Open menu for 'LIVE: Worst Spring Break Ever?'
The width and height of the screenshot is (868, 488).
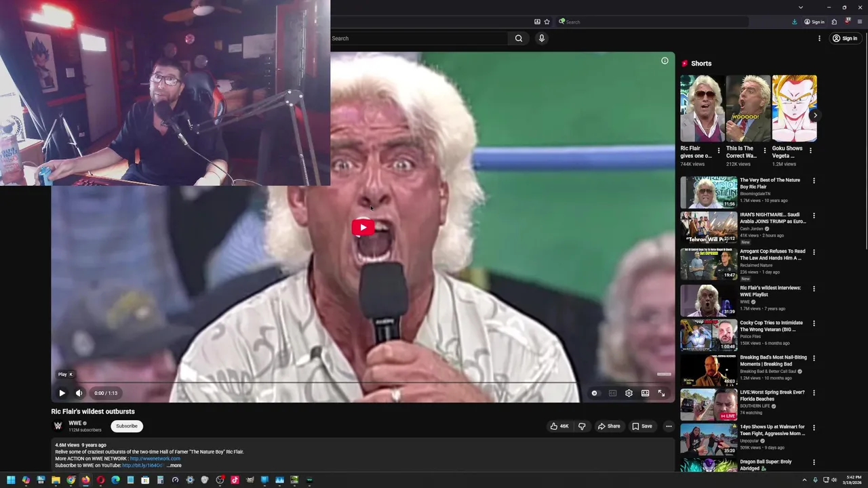[814, 392]
